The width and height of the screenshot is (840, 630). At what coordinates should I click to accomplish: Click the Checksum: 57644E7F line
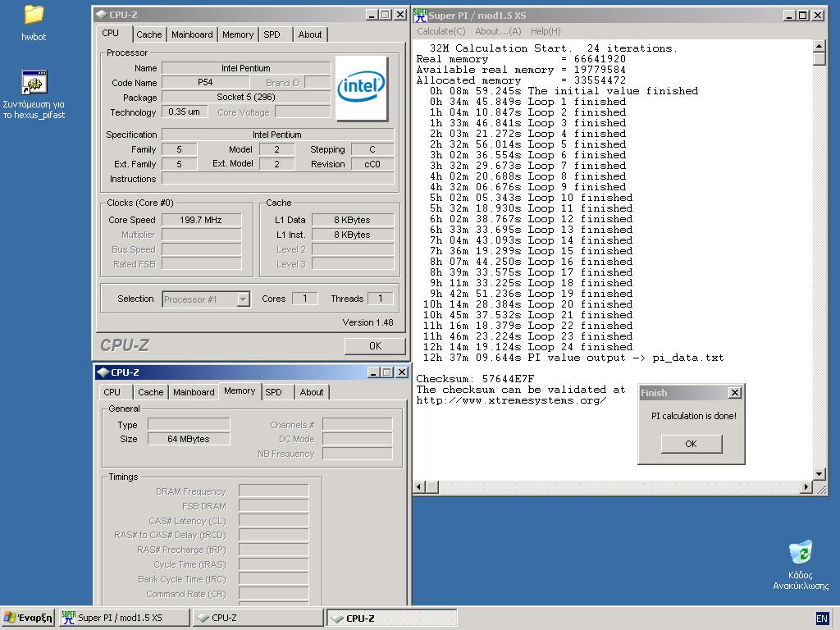(475, 379)
